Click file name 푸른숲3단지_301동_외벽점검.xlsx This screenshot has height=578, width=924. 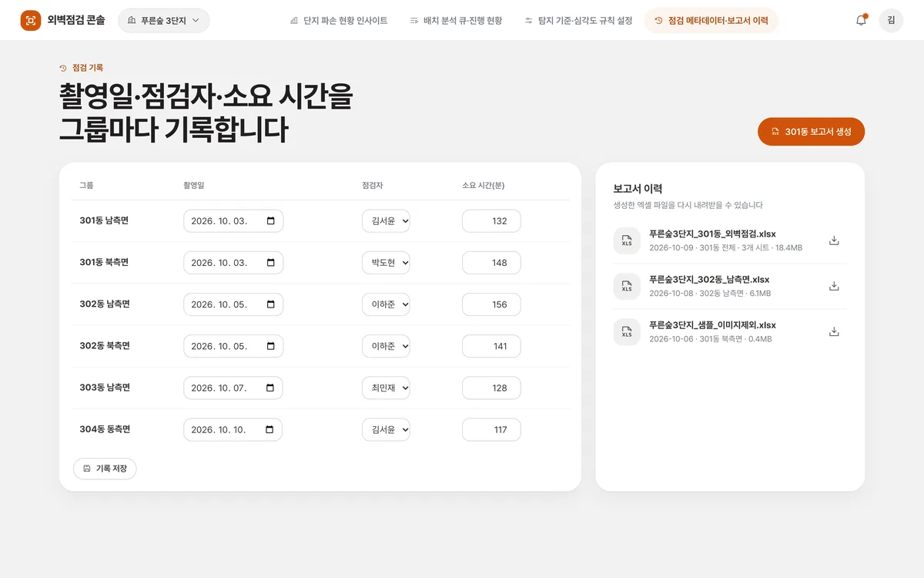click(712, 234)
